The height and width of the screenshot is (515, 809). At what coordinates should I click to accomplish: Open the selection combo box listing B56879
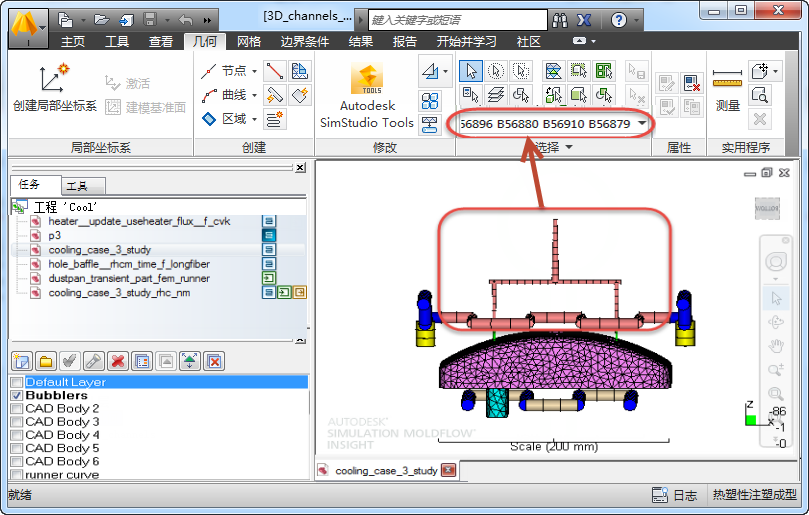click(x=553, y=123)
